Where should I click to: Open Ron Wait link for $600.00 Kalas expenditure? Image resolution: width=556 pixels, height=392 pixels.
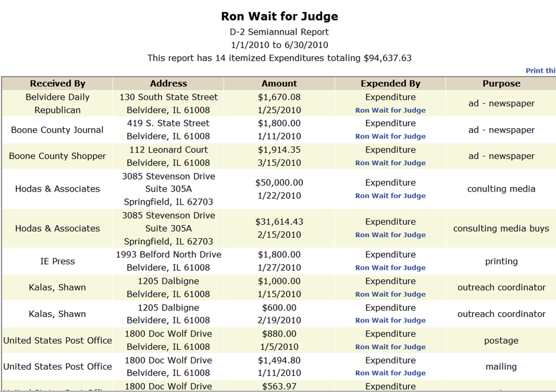pos(390,320)
